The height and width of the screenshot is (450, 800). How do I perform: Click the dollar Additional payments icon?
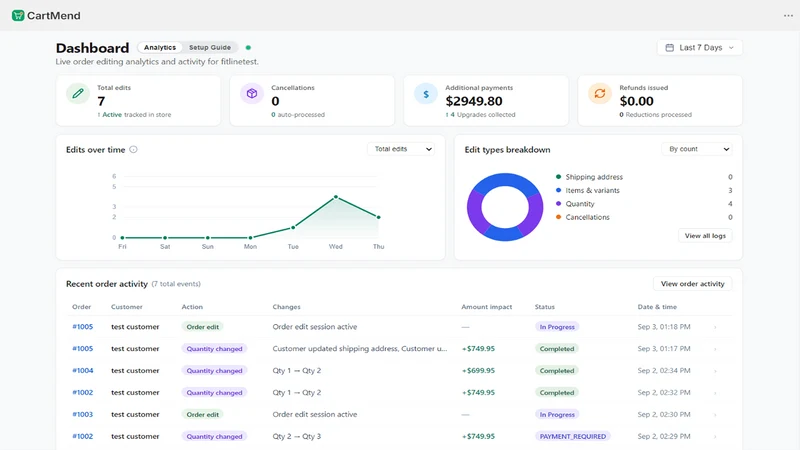(426, 94)
